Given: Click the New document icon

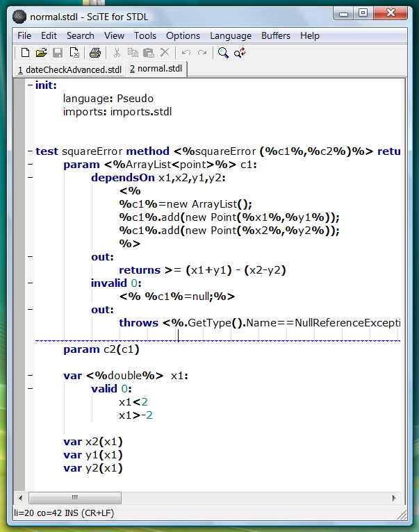Looking at the screenshot, I should point(25,53).
